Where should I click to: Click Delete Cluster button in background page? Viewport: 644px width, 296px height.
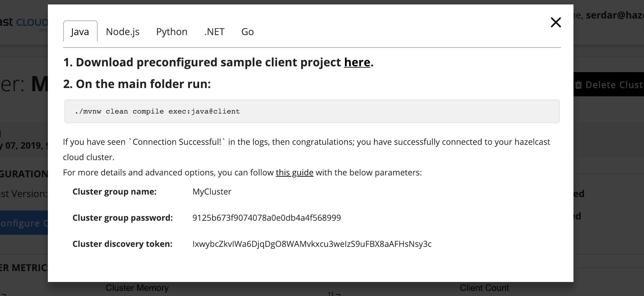tap(609, 85)
